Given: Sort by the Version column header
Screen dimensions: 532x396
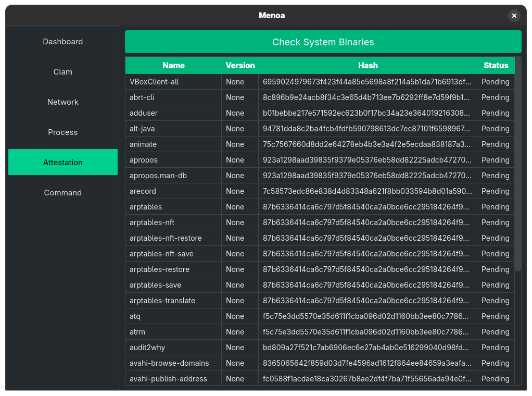Looking at the screenshot, I should click(240, 65).
